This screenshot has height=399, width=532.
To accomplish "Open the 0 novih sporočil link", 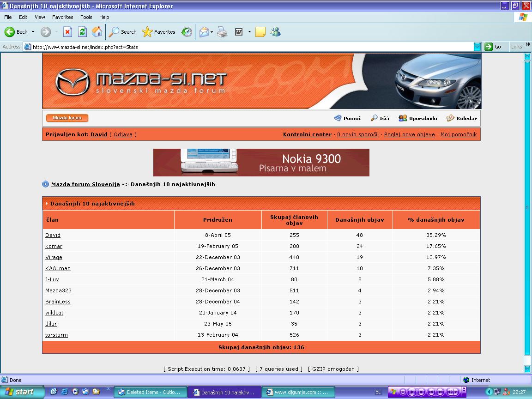I will pos(357,134).
